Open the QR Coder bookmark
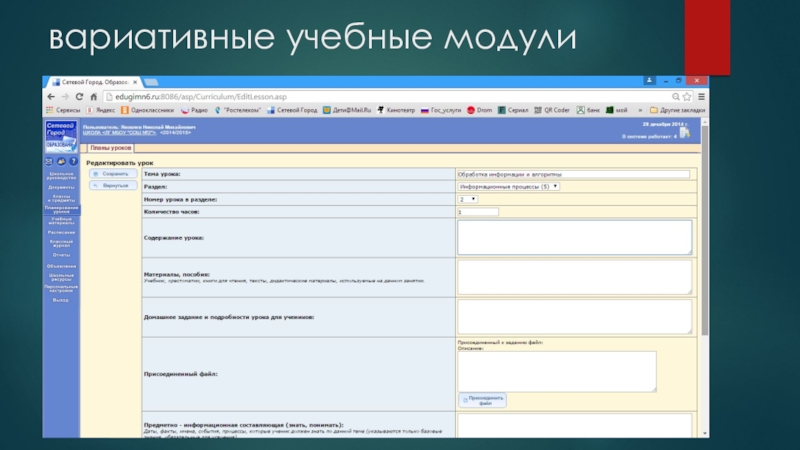Screen dimensions: 800x450 click(552, 110)
